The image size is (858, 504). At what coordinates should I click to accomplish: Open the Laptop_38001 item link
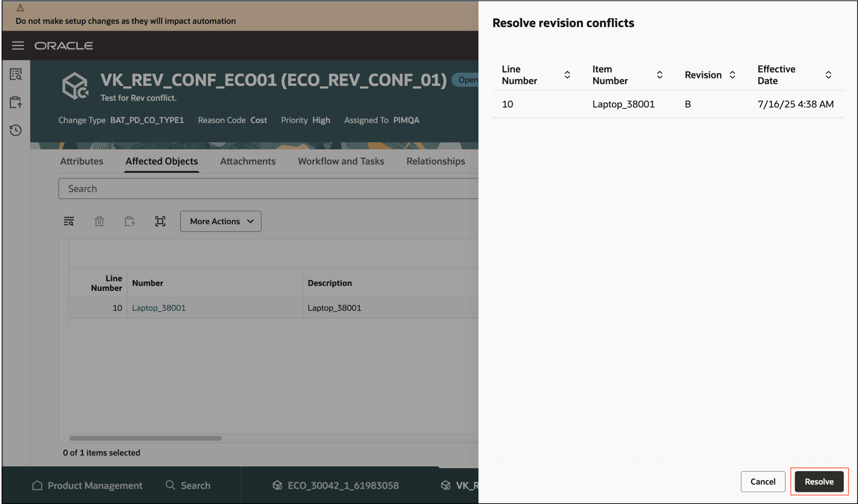[x=159, y=308]
